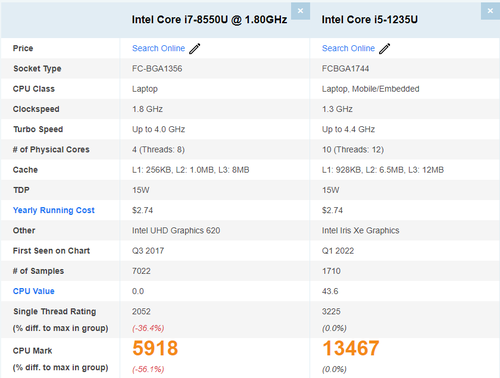Click the Q1 2022 first seen value
The width and height of the screenshot is (500, 378).
(x=338, y=251)
